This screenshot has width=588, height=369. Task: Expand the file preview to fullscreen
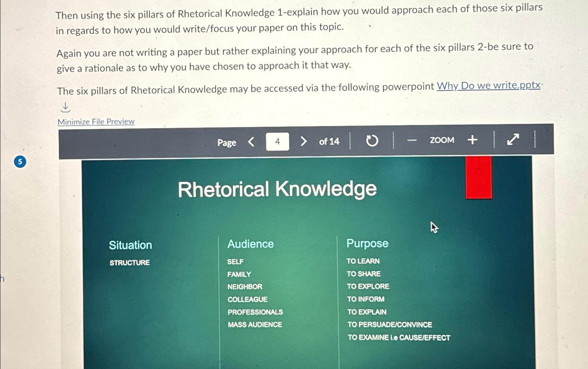513,140
